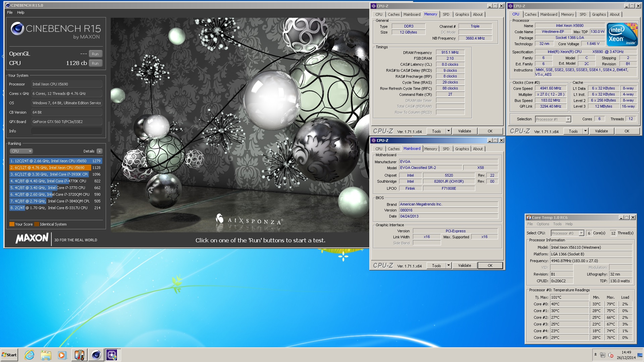This screenshot has height=362, width=644.
Task: Click Model field EVGA Classified SR-2
Action: point(430,168)
